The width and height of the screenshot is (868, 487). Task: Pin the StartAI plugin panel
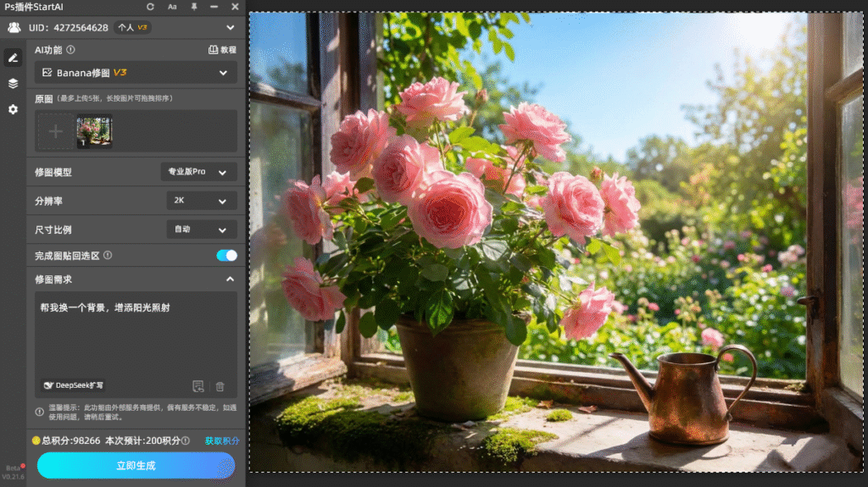pyautogui.click(x=194, y=7)
